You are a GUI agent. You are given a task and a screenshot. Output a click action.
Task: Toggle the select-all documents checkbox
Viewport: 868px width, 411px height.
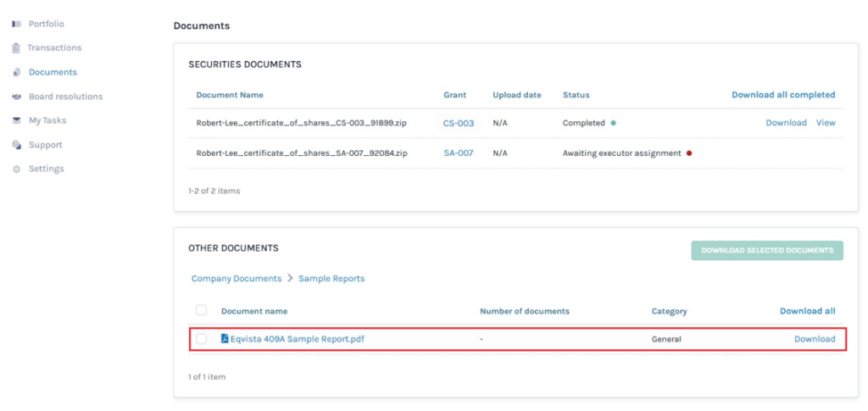click(x=202, y=310)
